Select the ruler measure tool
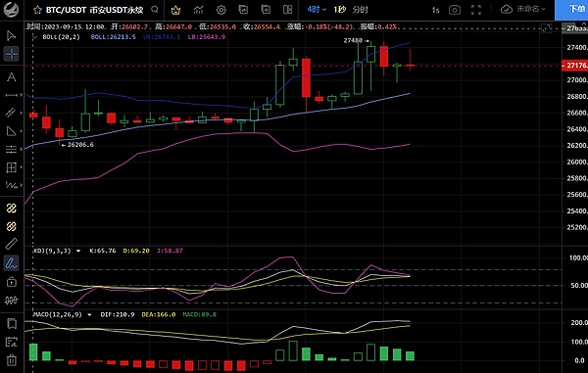This screenshot has height=373, width=588. tap(11, 244)
